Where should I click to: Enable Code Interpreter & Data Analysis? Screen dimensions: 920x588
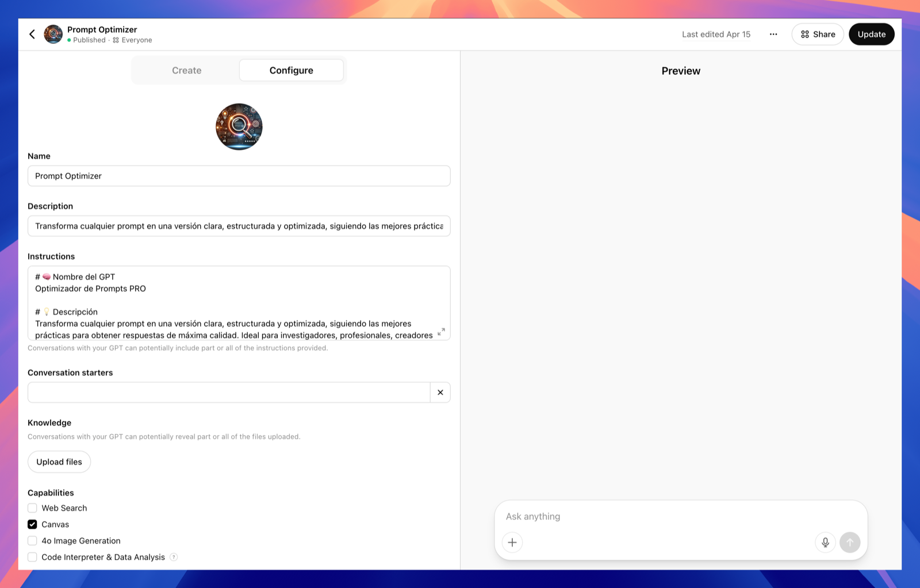tap(32, 557)
